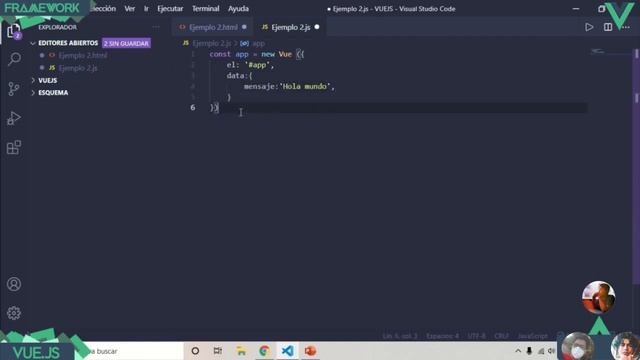The image size is (640, 360).
Task: Show hidden system tray icons
Action: tap(518, 351)
